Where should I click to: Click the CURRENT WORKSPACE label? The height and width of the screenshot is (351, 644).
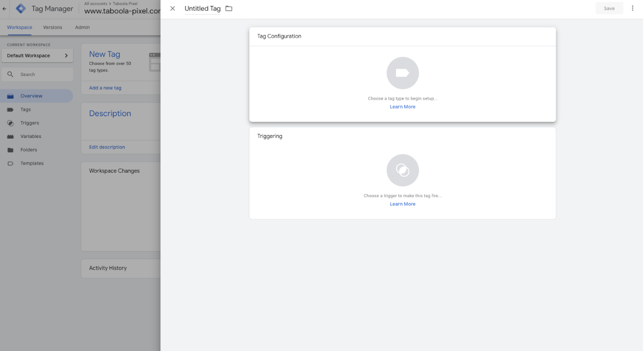[29, 45]
